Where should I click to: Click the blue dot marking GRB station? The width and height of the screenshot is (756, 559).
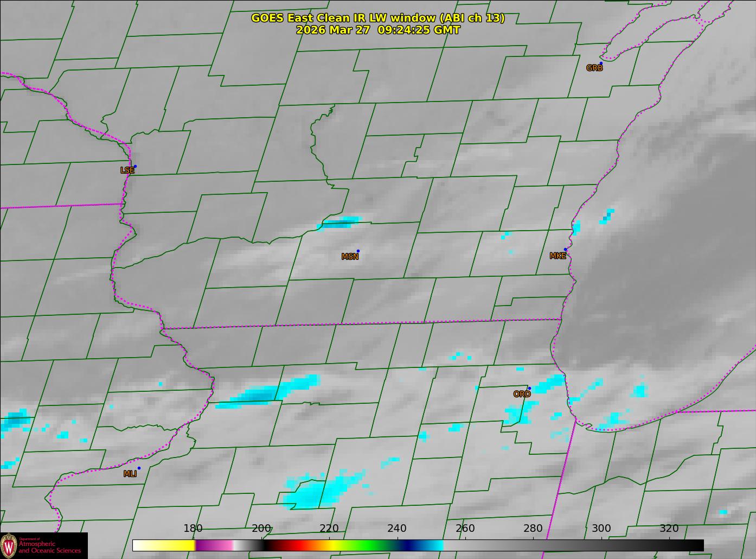[601, 63]
